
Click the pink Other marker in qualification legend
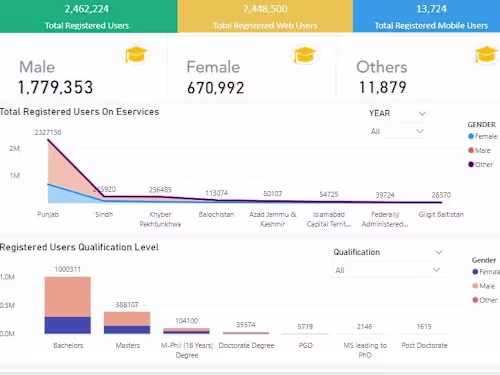tap(475, 300)
